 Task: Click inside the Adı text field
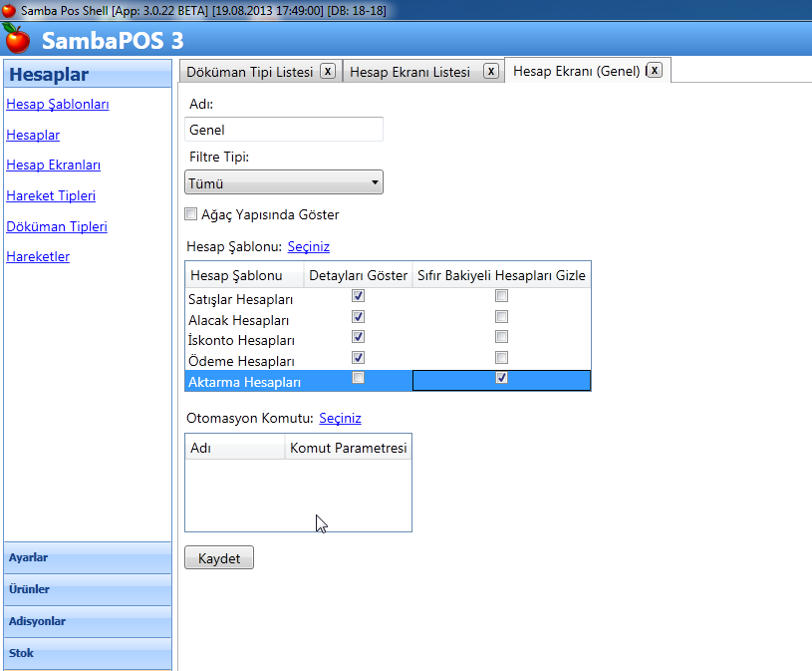tap(282, 129)
